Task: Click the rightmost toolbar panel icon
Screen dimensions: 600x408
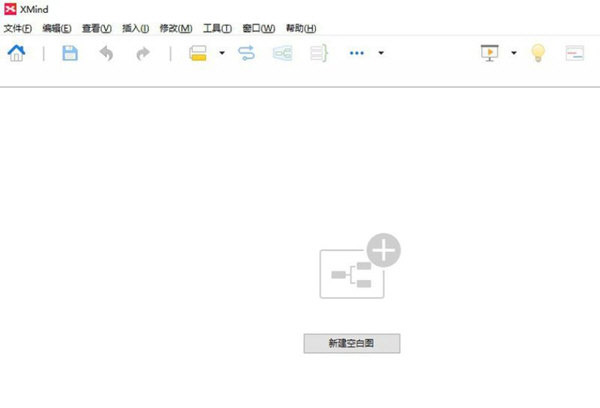Action: point(575,53)
